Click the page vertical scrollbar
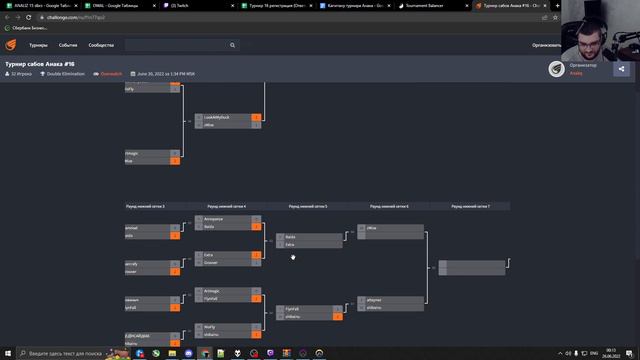 pyautogui.click(x=637, y=176)
